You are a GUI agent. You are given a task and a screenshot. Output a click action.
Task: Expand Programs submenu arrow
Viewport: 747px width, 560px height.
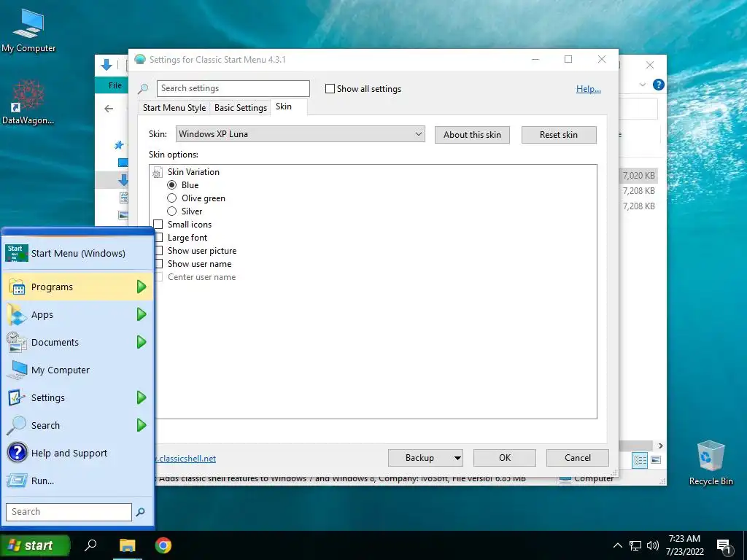click(142, 287)
